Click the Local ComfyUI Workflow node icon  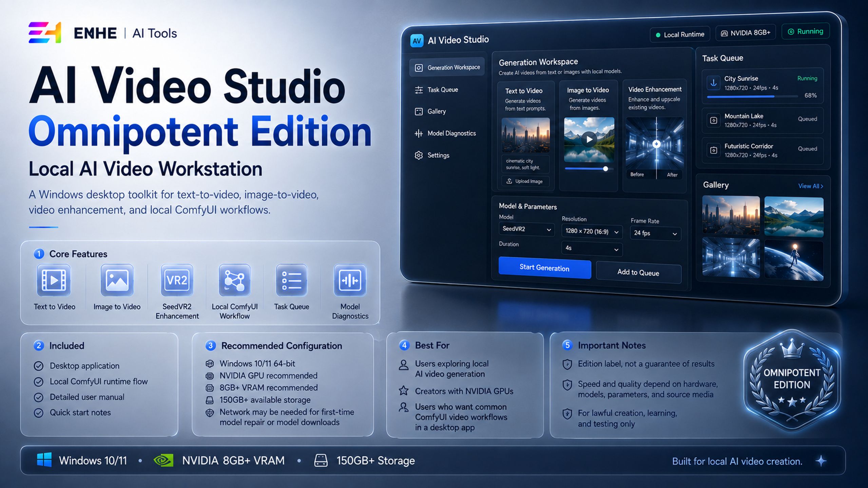point(234,281)
